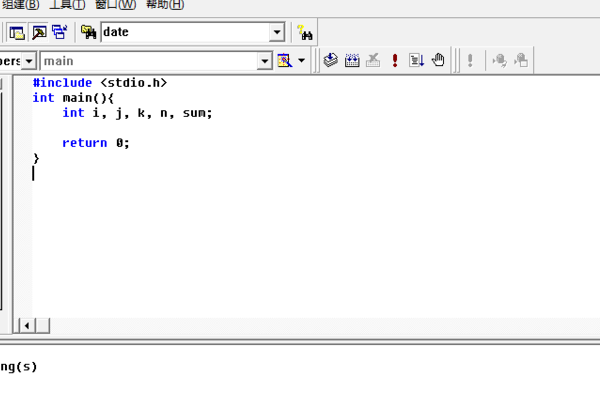Toggle the Output pane icon
Screen dimensions: 600x400
click(x=39, y=33)
